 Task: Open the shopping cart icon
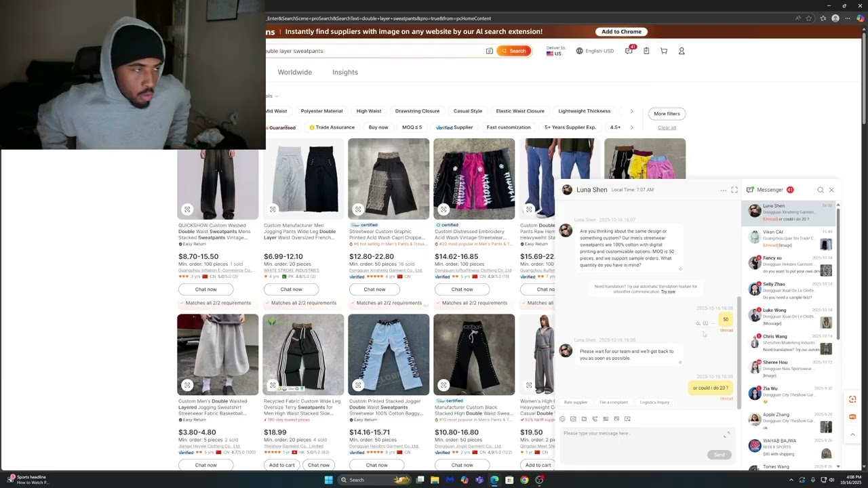[x=664, y=51]
